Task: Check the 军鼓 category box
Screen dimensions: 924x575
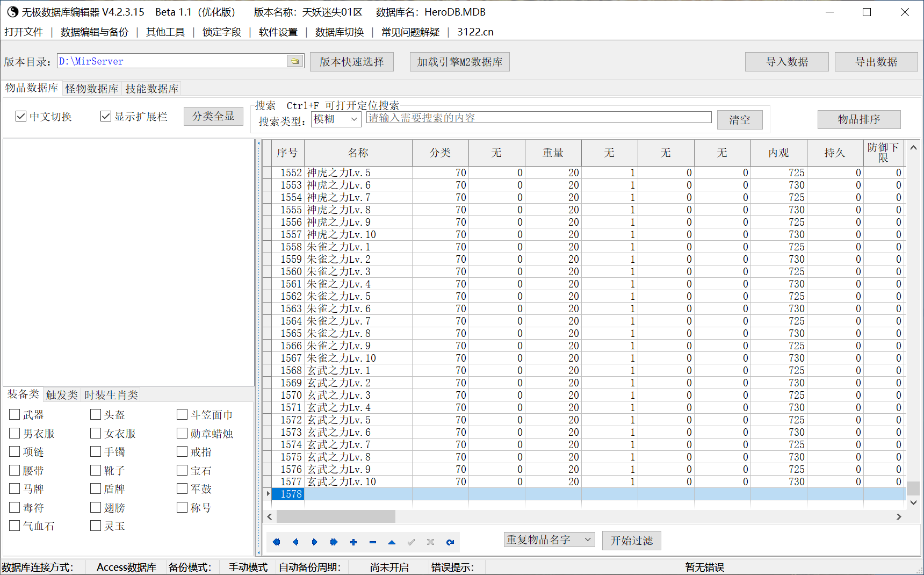Action: pyautogui.click(x=182, y=488)
